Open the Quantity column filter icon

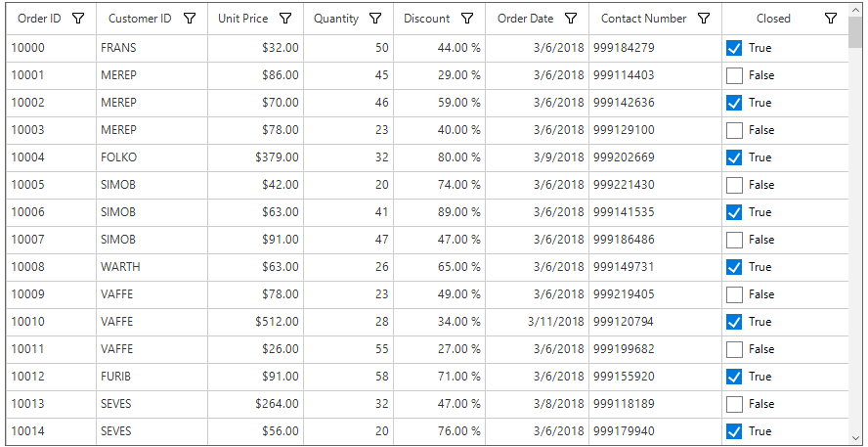375,19
